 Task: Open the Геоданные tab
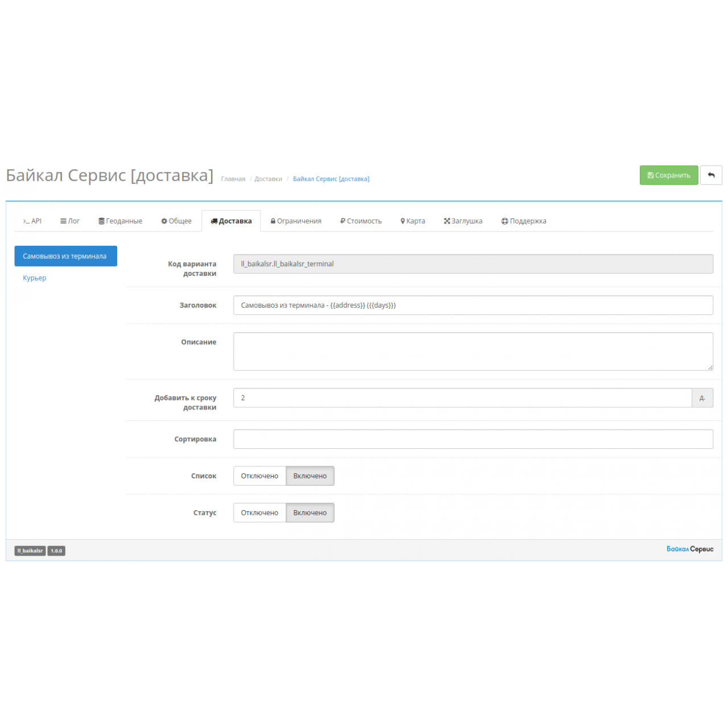(120, 221)
